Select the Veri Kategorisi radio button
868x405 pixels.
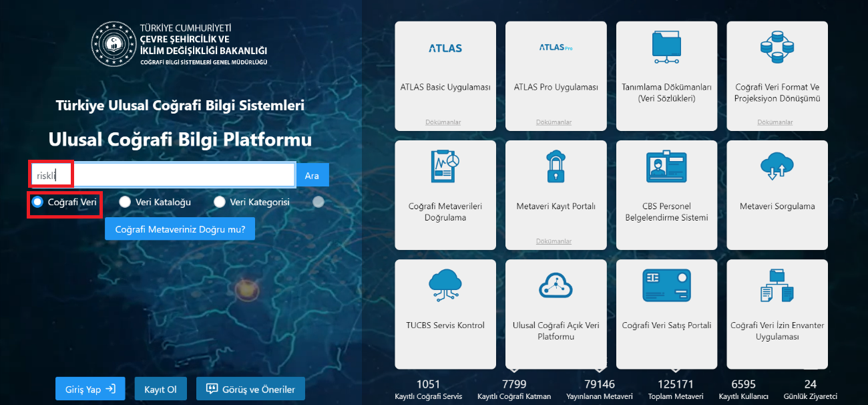[219, 202]
